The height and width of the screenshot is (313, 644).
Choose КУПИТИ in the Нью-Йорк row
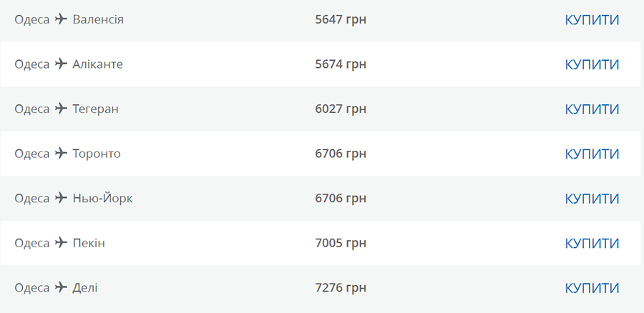tap(592, 199)
